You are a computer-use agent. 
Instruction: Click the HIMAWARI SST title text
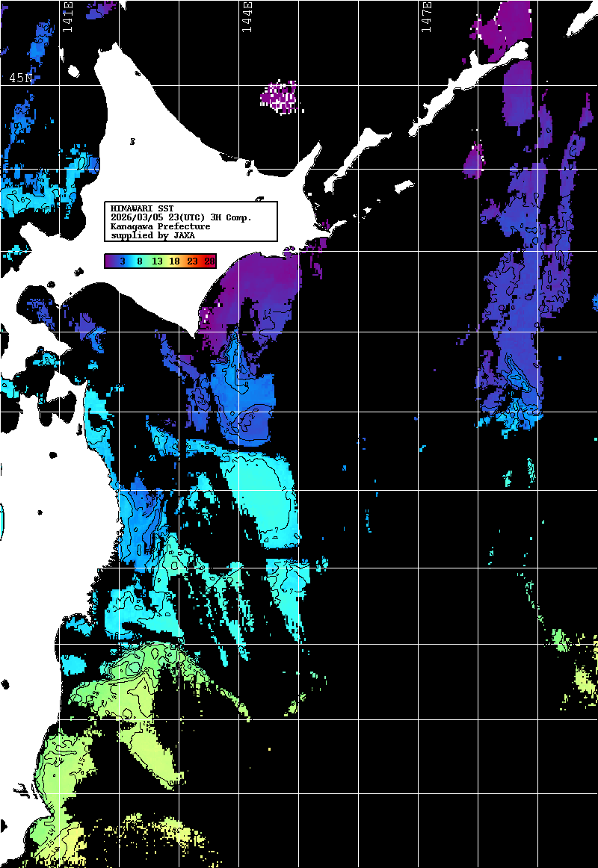pos(142,208)
